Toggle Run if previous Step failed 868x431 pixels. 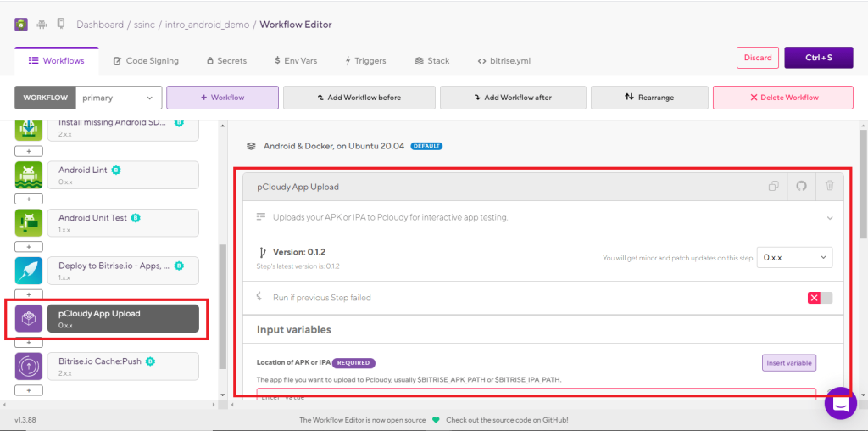click(x=820, y=298)
